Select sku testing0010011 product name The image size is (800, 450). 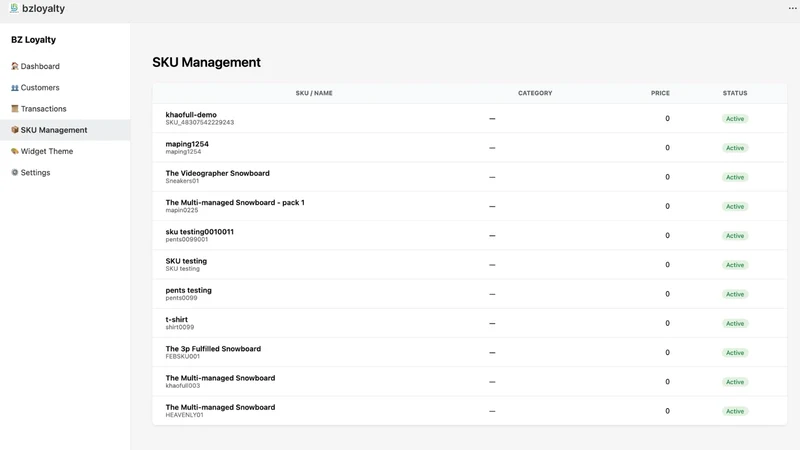pyautogui.click(x=199, y=232)
